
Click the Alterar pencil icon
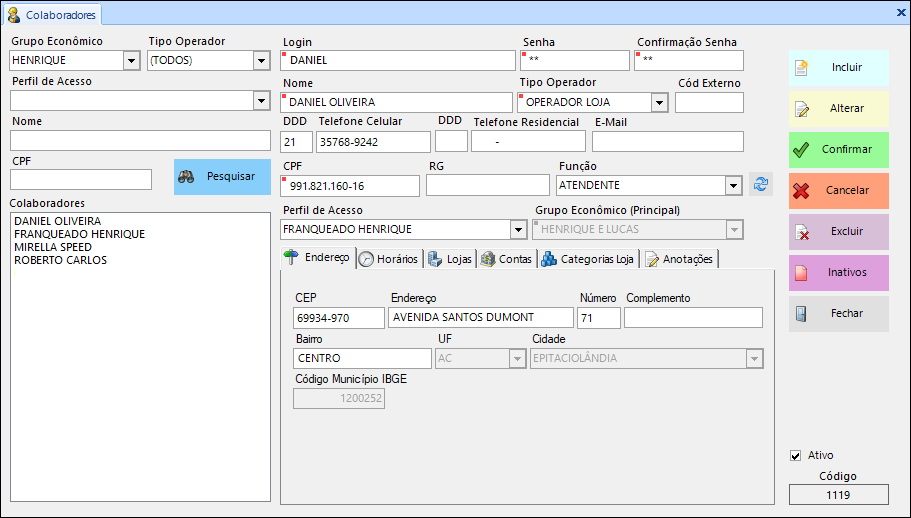click(800, 109)
